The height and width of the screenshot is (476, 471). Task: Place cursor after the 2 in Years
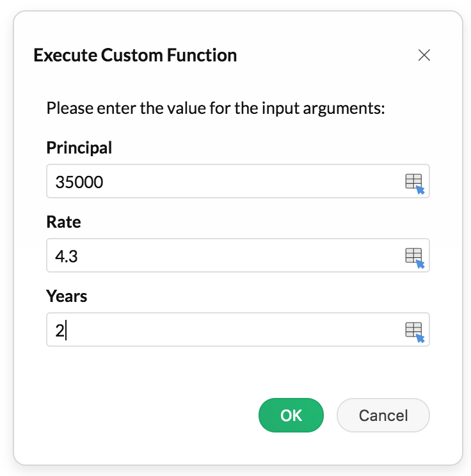(65, 331)
